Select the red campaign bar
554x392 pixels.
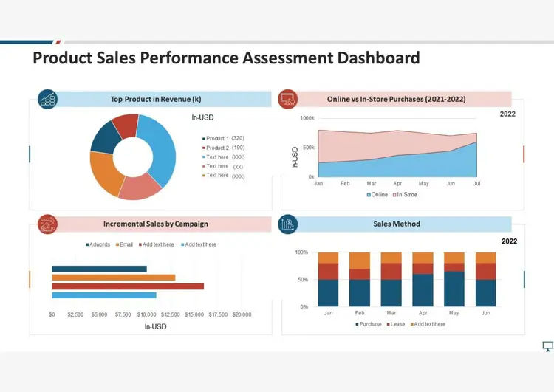pos(128,286)
